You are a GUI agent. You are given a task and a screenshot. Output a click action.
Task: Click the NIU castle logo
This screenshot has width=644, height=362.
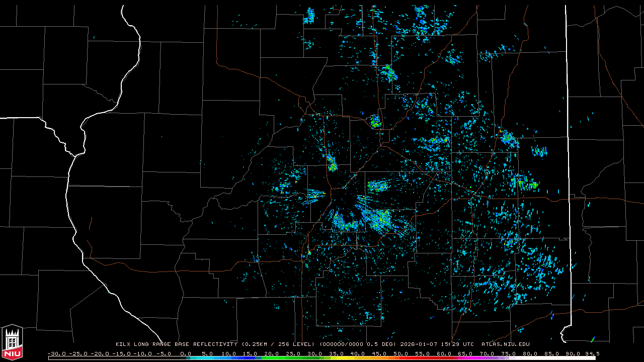coord(12,343)
